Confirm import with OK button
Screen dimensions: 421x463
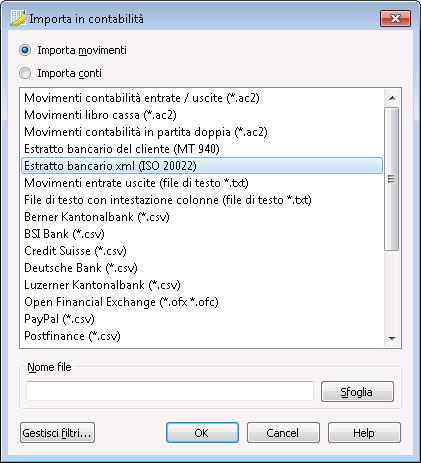point(202,433)
